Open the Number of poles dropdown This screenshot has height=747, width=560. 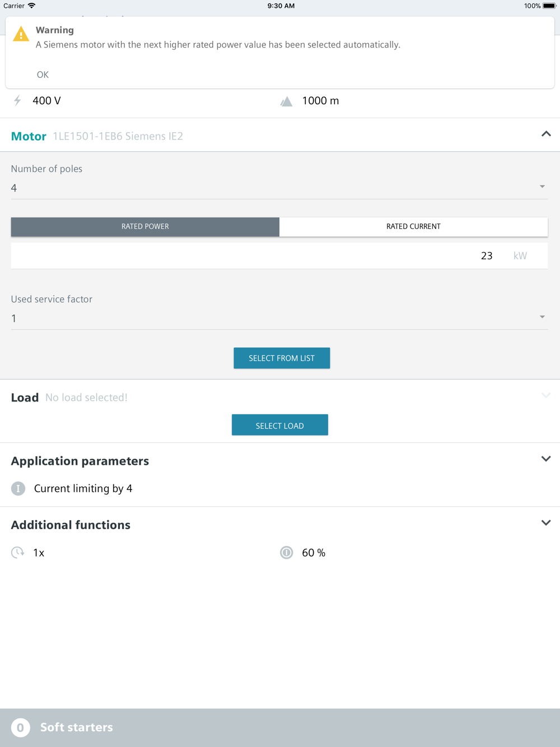279,188
